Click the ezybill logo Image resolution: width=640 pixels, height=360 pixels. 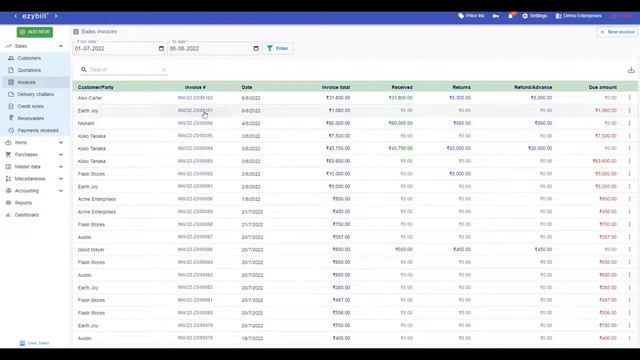(35, 16)
